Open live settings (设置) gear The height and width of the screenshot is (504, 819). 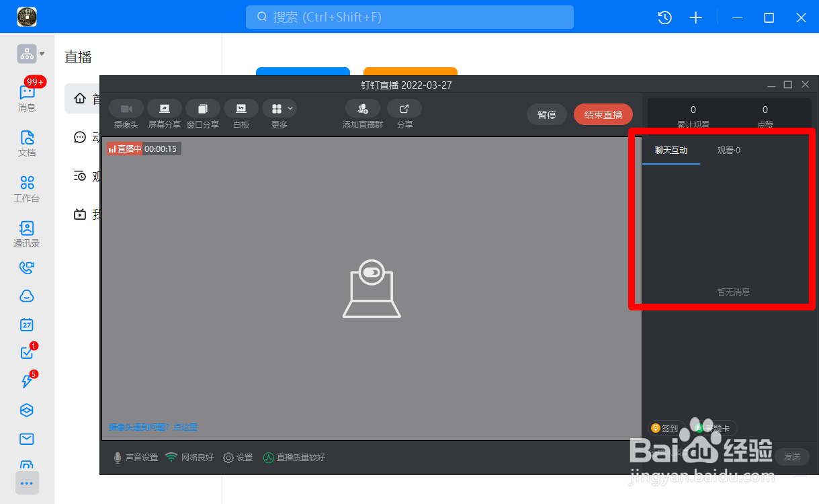(238, 458)
